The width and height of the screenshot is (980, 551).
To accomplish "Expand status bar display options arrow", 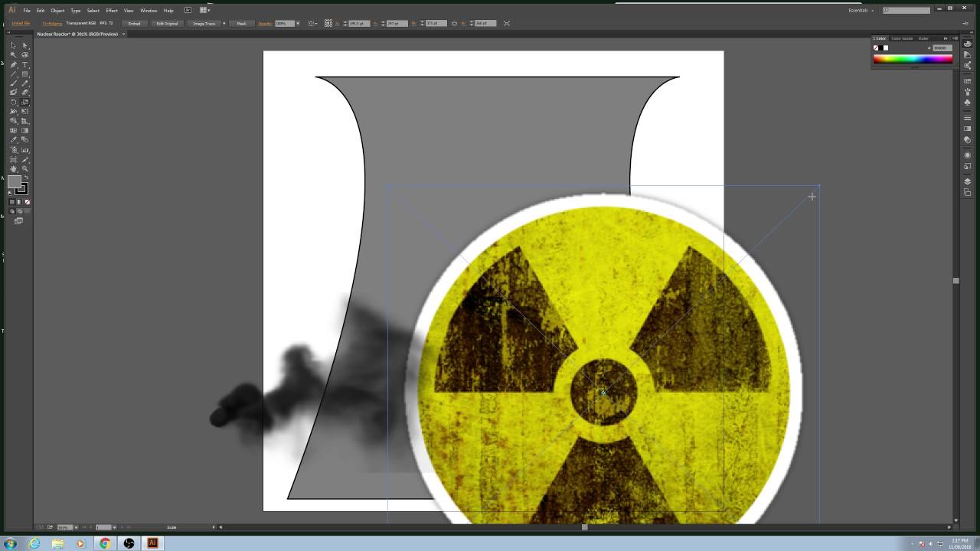I will (214, 527).
